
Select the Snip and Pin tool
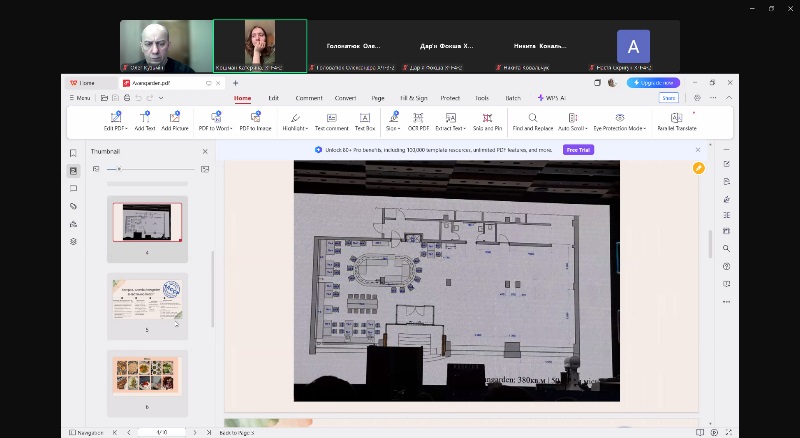pos(487,121)
